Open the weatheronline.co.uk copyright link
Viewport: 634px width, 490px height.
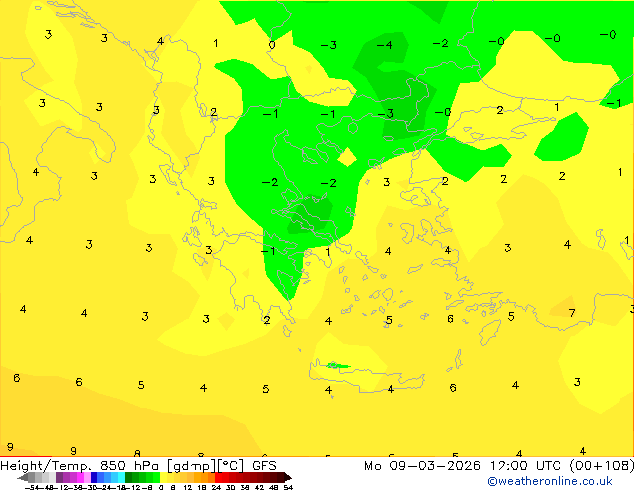tap(550, 481)
